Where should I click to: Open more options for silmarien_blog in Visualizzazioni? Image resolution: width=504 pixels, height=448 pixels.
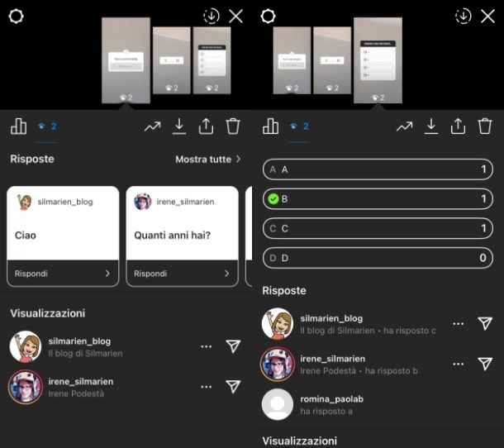click(206, 346)
